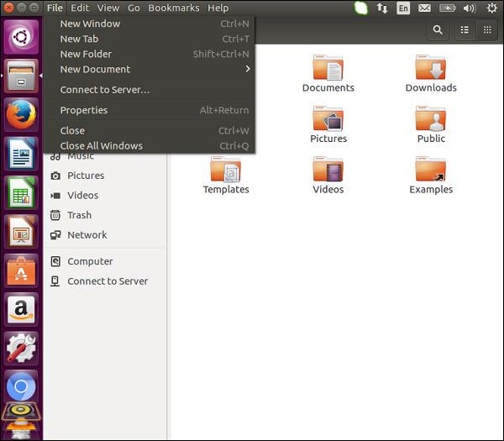Open the Videos folder icon

tap(328, 171)
